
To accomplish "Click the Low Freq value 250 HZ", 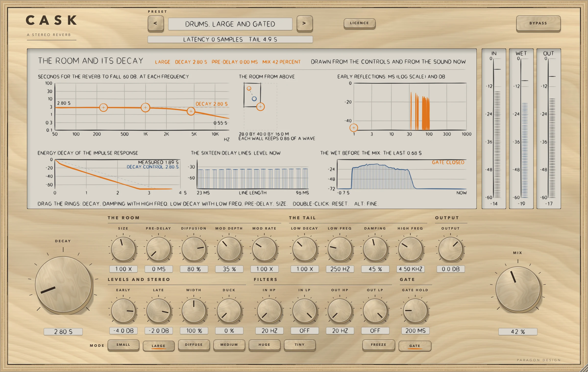I will tap(340, 269).
